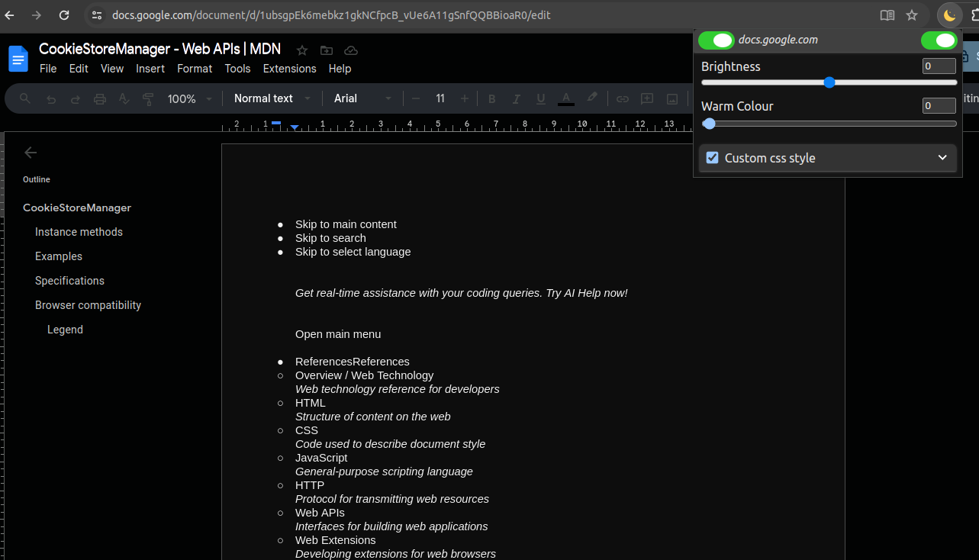This screenshot has height=560, width=979.
Task: Open the Arial font dropdown
Action: tap(363, 98)
